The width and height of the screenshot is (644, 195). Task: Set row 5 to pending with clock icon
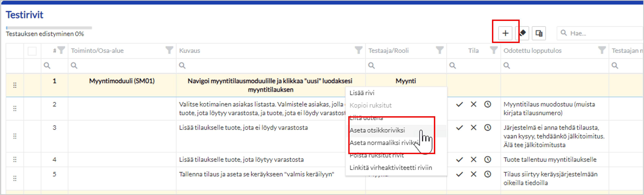(487, 174)
